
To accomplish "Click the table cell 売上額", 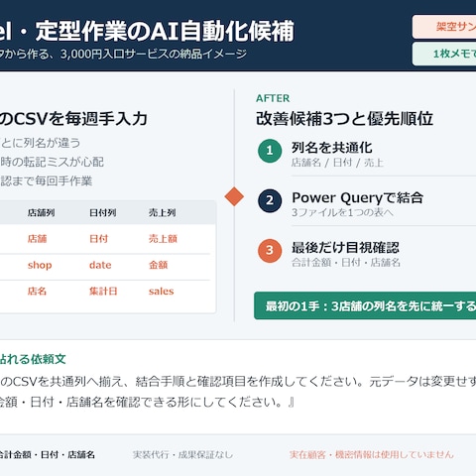I will 163,239.
